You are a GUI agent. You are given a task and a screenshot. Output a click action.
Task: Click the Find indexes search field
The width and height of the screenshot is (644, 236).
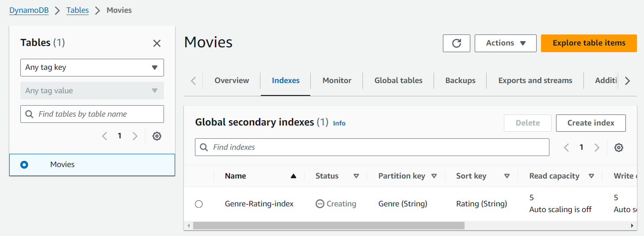[372, 147]
